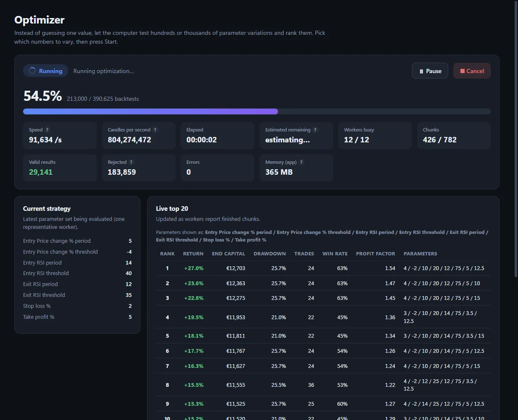Click the Live top 20 heading
518x420 pixels.
pyautogui.click(x=172, y=209)
